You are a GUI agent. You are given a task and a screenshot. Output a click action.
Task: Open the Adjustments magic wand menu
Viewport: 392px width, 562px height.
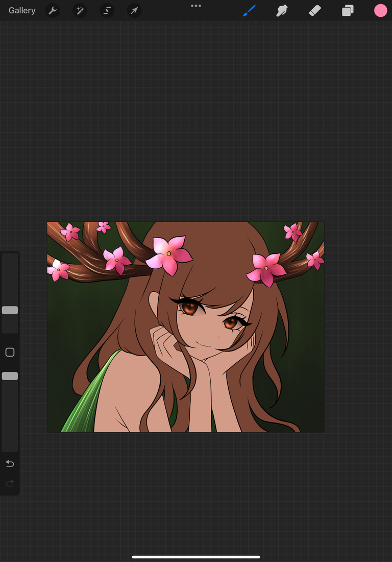(80, 10)
